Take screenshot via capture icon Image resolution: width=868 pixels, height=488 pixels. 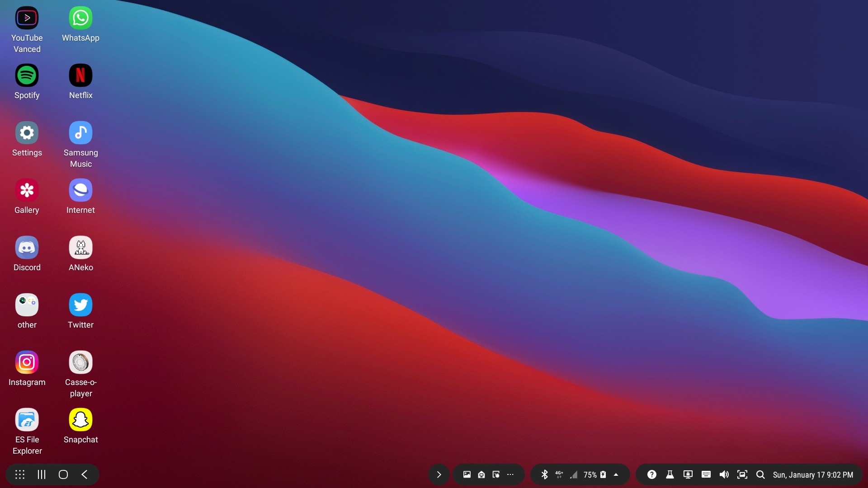coord(742,474)
